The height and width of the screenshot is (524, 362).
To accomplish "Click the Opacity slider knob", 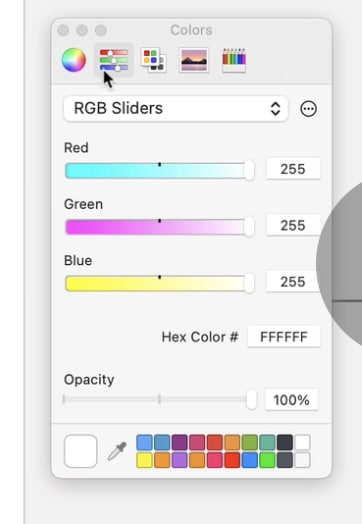I will (251, 399).
